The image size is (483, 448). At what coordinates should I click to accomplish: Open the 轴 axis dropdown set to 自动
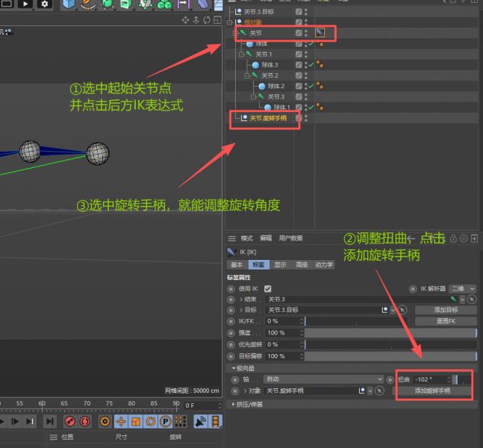coord(324,379)
